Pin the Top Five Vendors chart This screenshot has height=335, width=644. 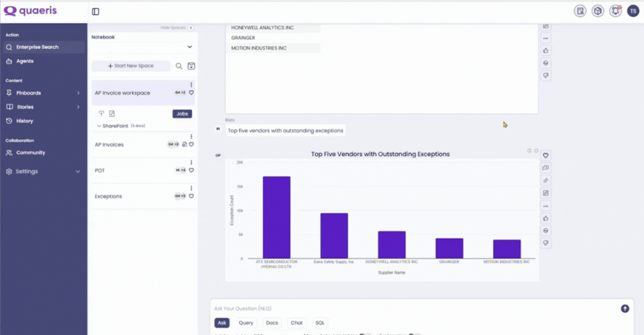tap(546, 181)
